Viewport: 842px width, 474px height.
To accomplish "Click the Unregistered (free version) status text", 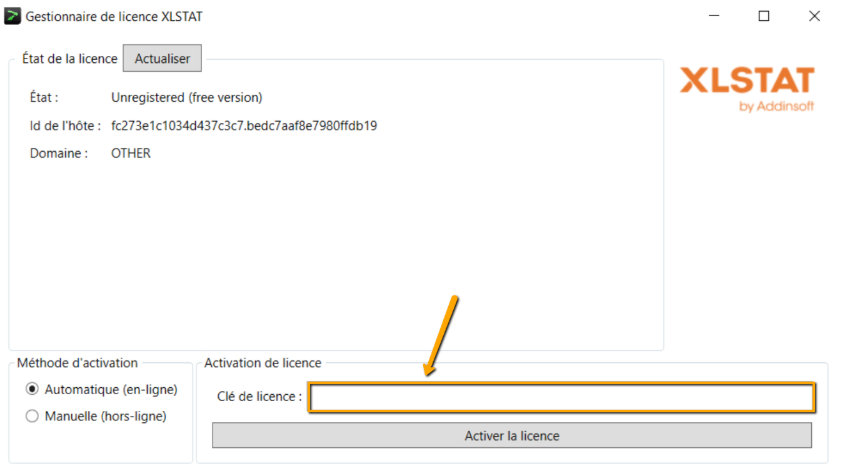I will pos(186,98).
